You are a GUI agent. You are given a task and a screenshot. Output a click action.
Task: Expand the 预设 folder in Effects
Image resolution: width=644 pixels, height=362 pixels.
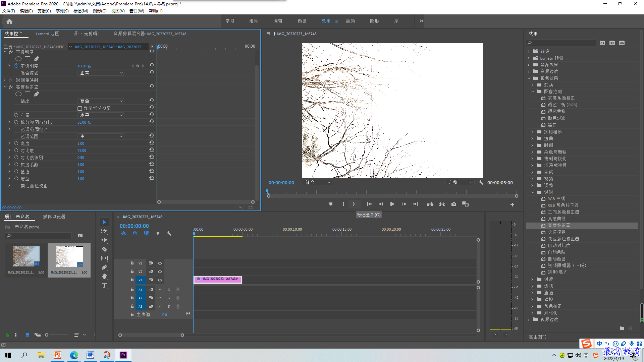click(529, 51)
